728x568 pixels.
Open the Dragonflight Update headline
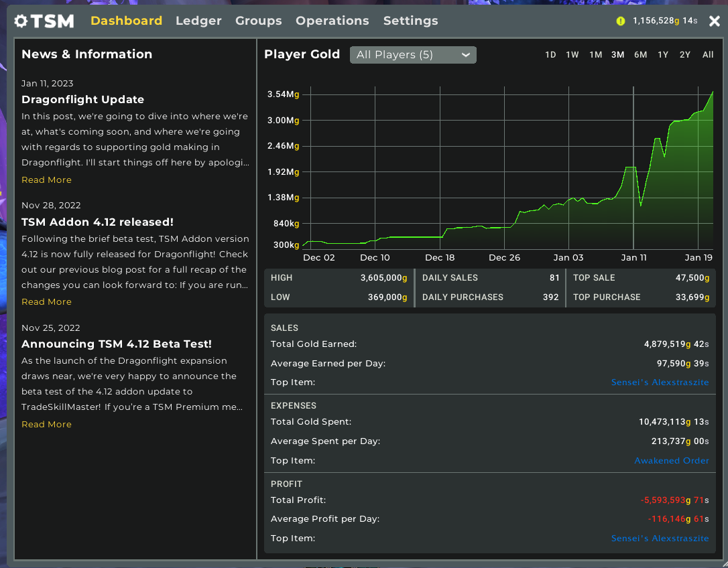click(x=82, y=100)
